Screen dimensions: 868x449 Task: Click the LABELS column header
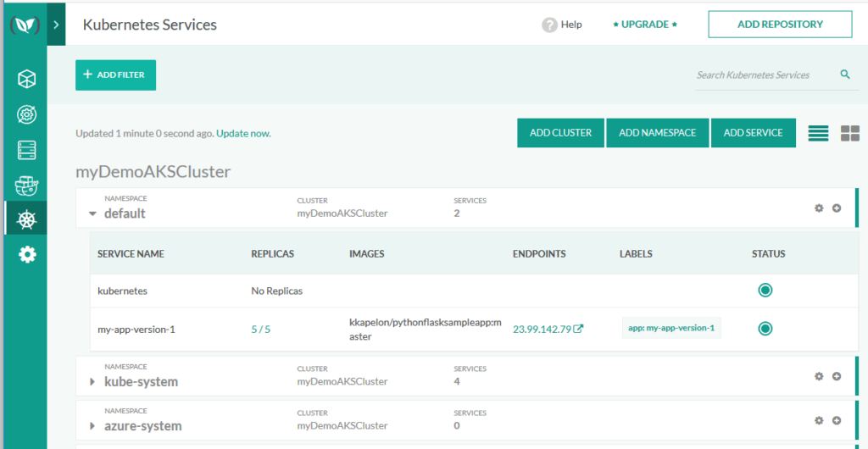(x=636, y=254)
